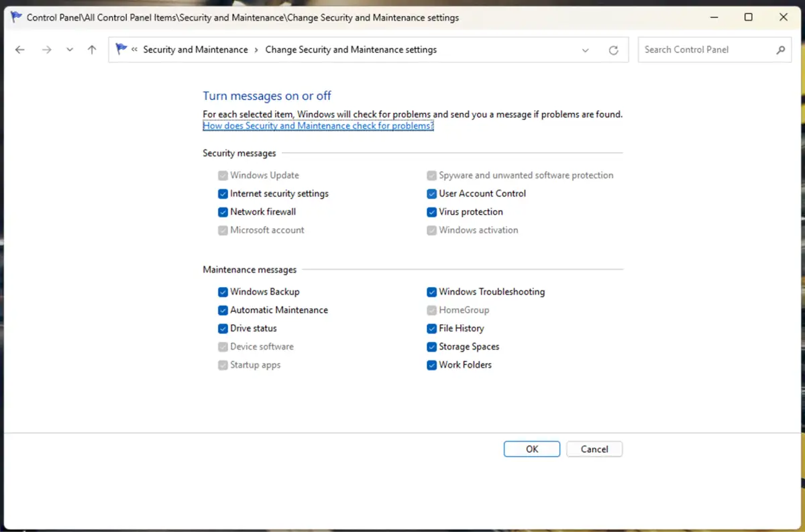Select Change Security and Maintenance settings breadcrumb
The width and height of the screenshot is (805, 532).
coord(351,50)
